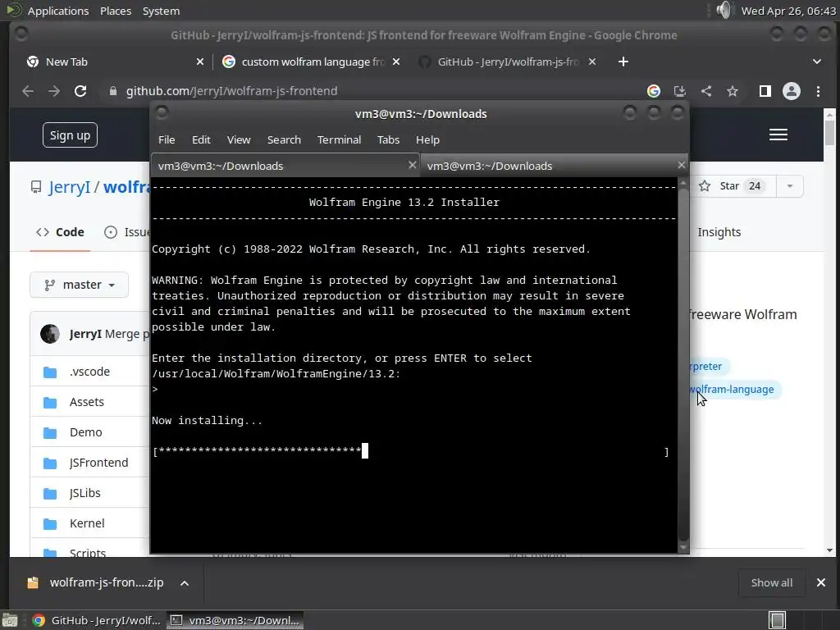Viewport: 840px width, 630px height.
Task: Open Places menu in top panel
Action: tap(116, 11)
